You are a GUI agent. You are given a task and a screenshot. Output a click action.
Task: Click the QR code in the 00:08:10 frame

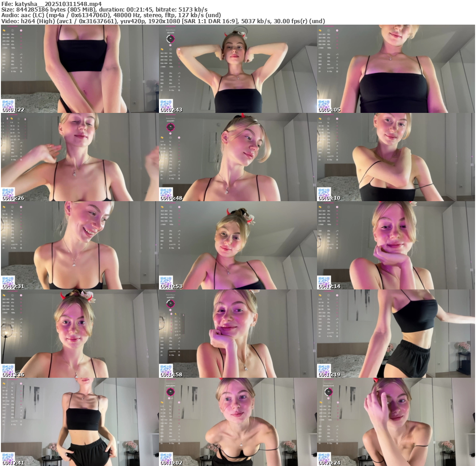tap(324, 192)
